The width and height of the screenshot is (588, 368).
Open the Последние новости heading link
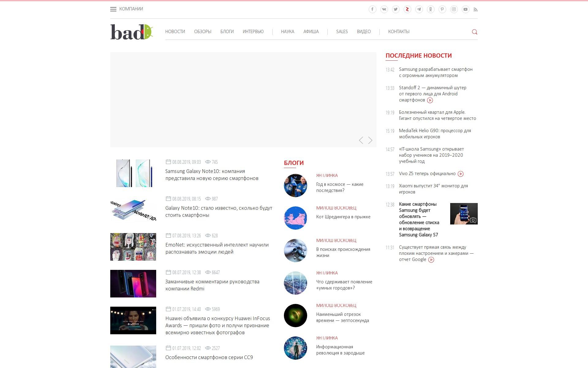pyautogui.click(x=419, y=56)
